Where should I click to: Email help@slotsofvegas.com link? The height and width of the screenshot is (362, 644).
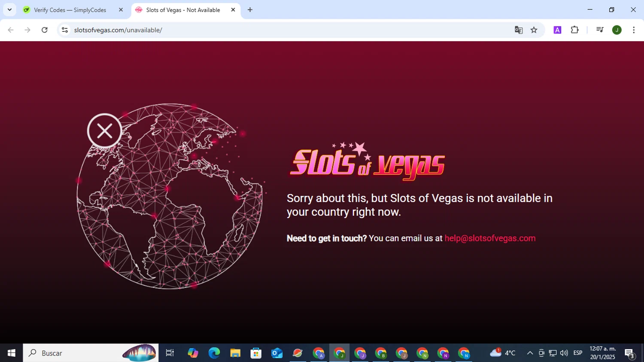[x=490, y=238]
